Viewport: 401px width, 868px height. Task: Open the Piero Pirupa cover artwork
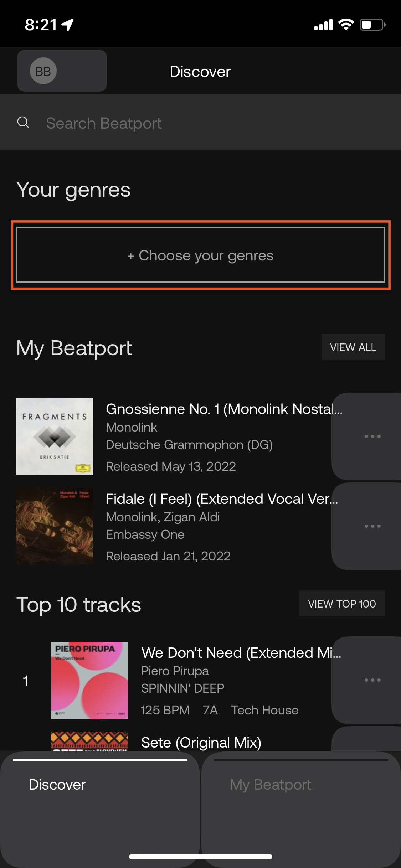coord(90,680)
